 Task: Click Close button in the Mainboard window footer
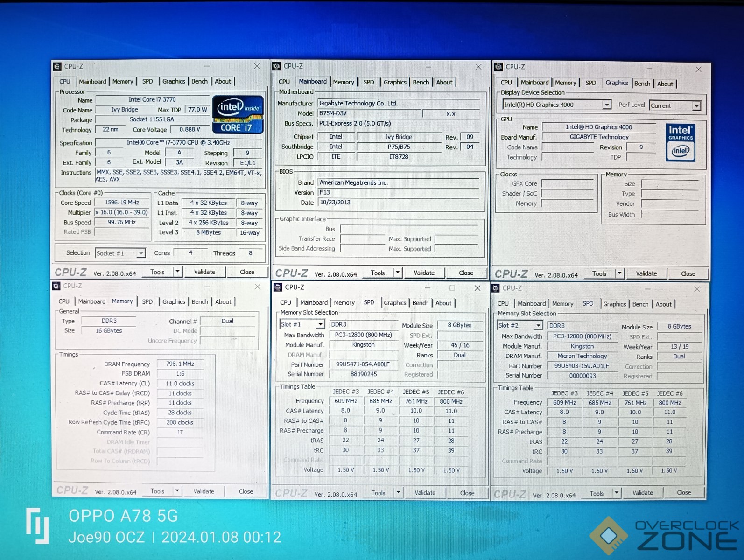(x=466, y=273)
